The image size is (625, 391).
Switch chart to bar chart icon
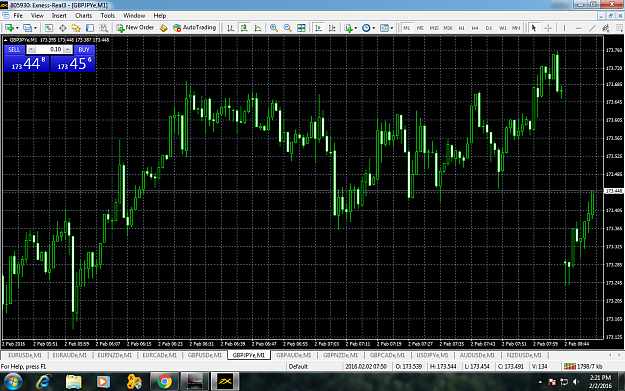[230, 28]
